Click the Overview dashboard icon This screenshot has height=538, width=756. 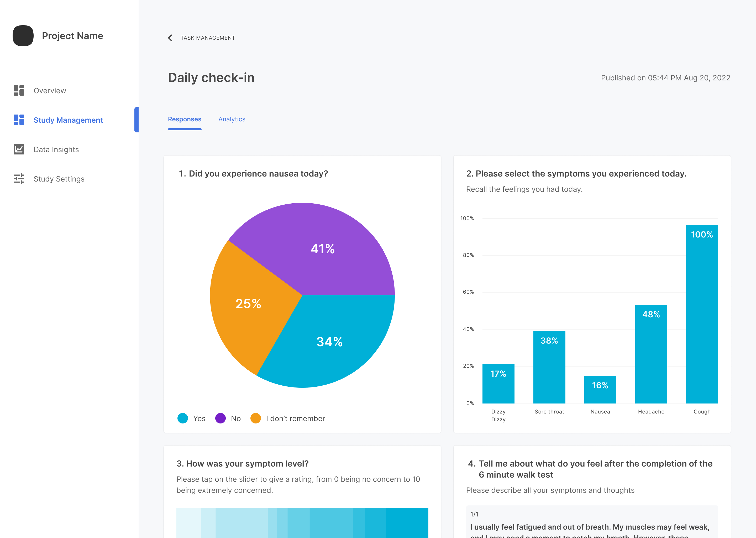point(19,90)
